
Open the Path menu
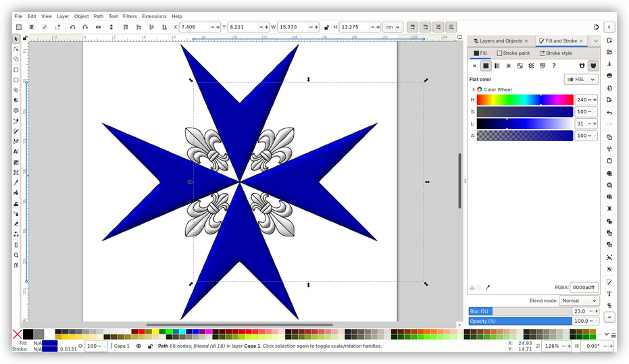pyautogui.click(x=99, y=16)
